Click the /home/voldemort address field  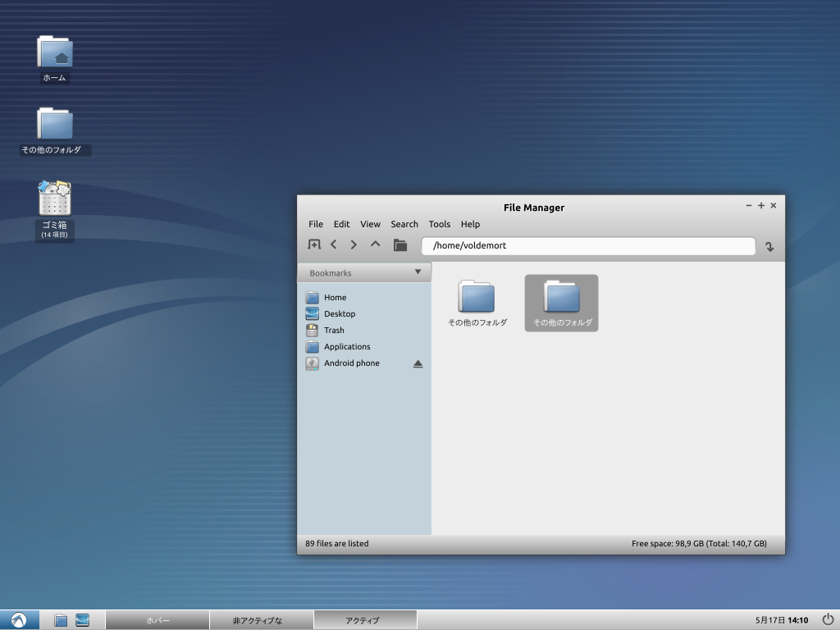click(x=587, y=245)
